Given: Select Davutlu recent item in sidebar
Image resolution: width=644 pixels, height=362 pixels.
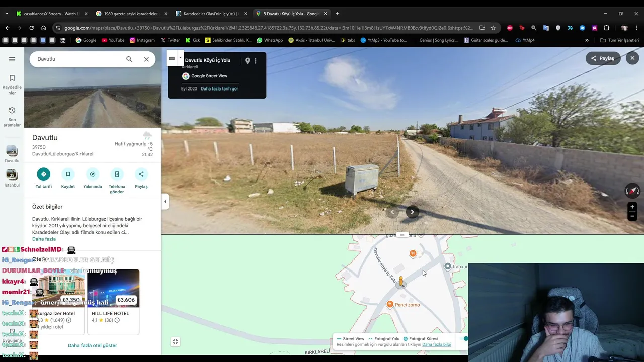Looking at the screenshot, I should (12, 154).
